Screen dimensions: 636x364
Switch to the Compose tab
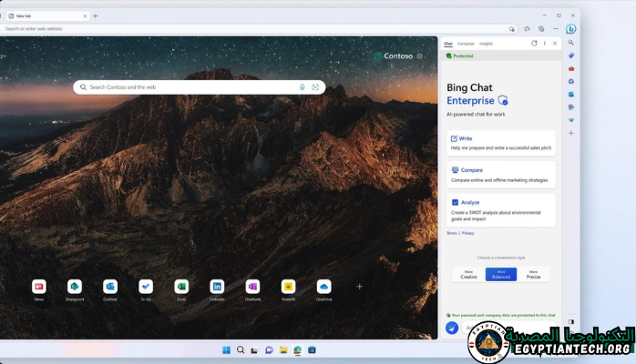coord(466,44)
